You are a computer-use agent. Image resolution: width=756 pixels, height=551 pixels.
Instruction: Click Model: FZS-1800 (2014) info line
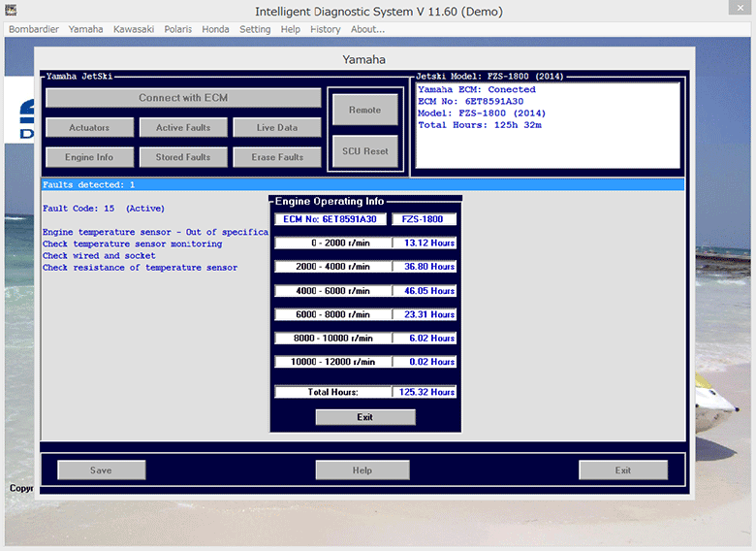click(482, 113)
